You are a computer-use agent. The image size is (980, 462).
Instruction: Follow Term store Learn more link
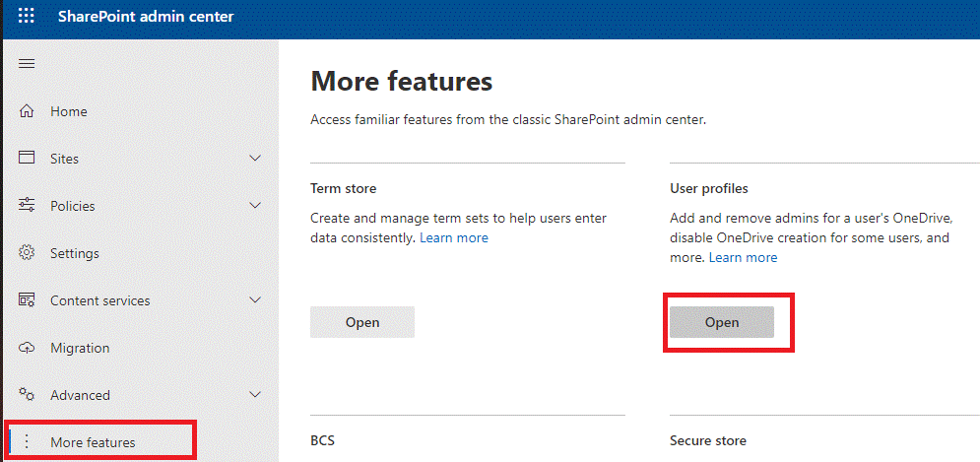[x=454, y=237]
